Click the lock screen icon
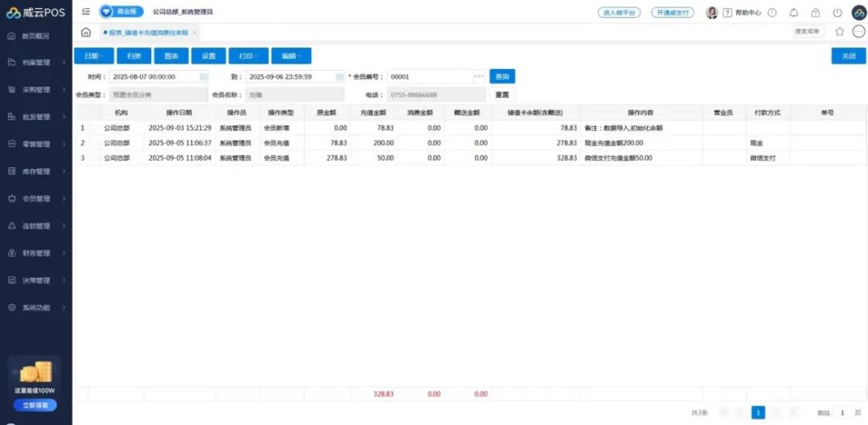 tap(816, 13)
